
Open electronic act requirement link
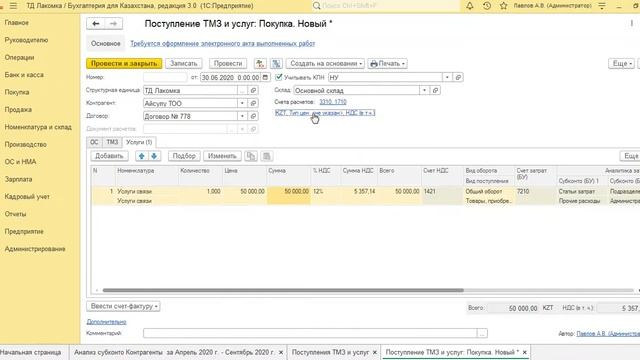click(x=222, y=44)
